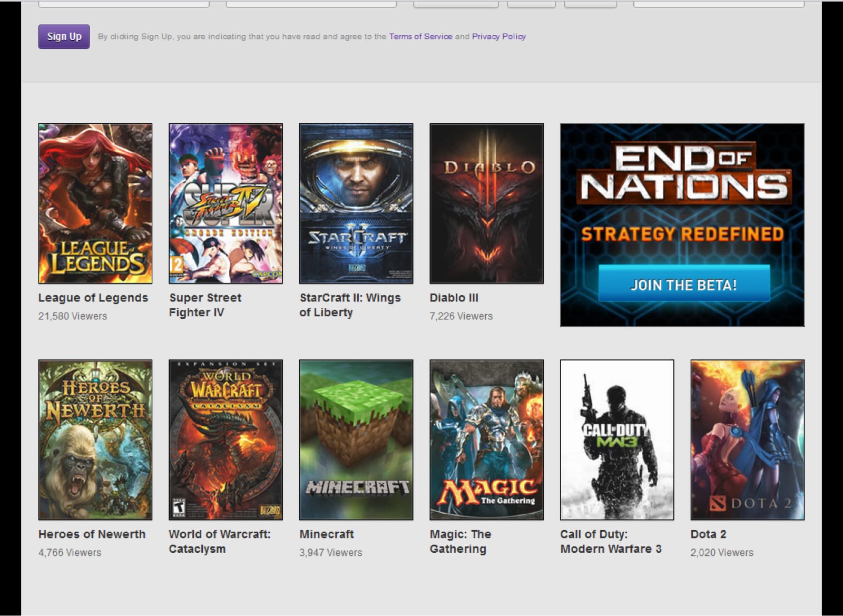Viewport: 843px width, 616px height.
Task: Open the Privacy Policy link
Action: 498,36
